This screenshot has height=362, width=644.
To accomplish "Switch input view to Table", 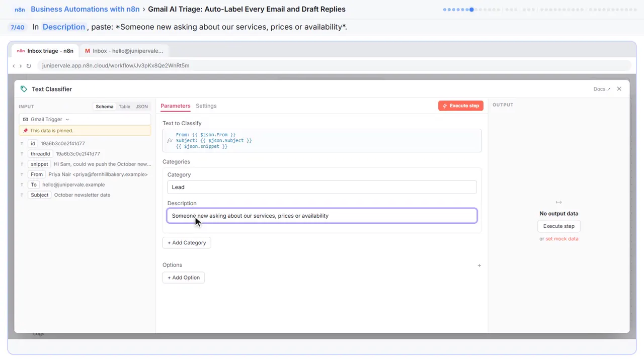I will pos(124,107).
